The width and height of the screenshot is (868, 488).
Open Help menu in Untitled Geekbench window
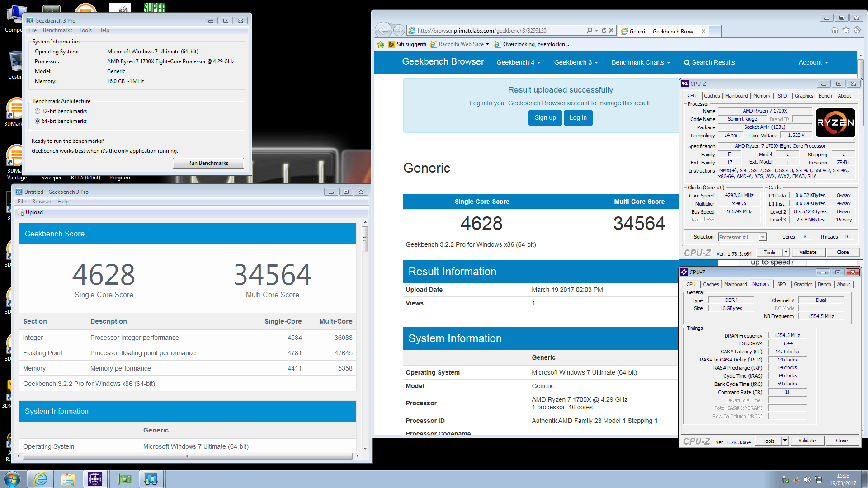pyautogui.click(x=63, y=202)
